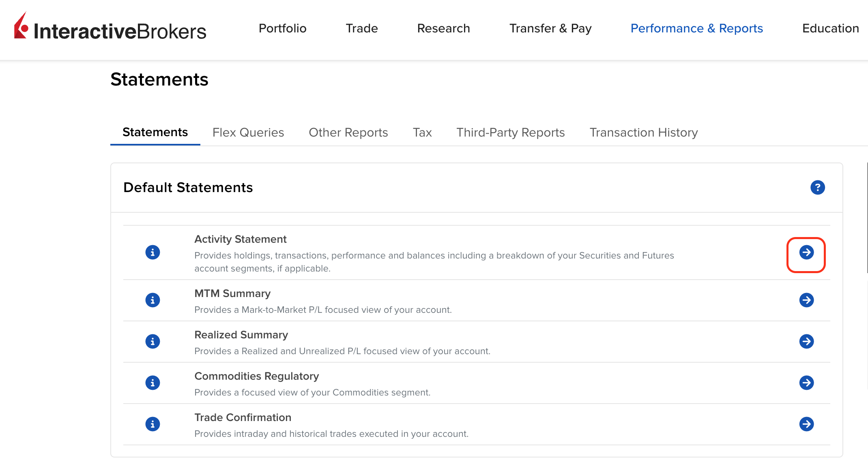Open the Default Statements help icon

point(818,187)
